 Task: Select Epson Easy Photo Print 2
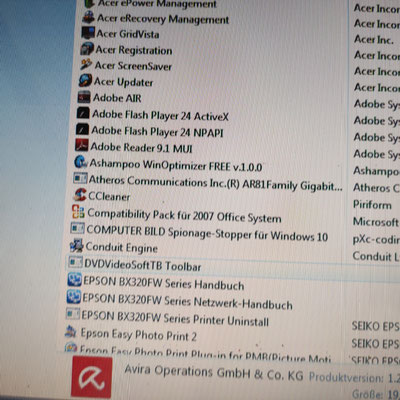point(138,335)
